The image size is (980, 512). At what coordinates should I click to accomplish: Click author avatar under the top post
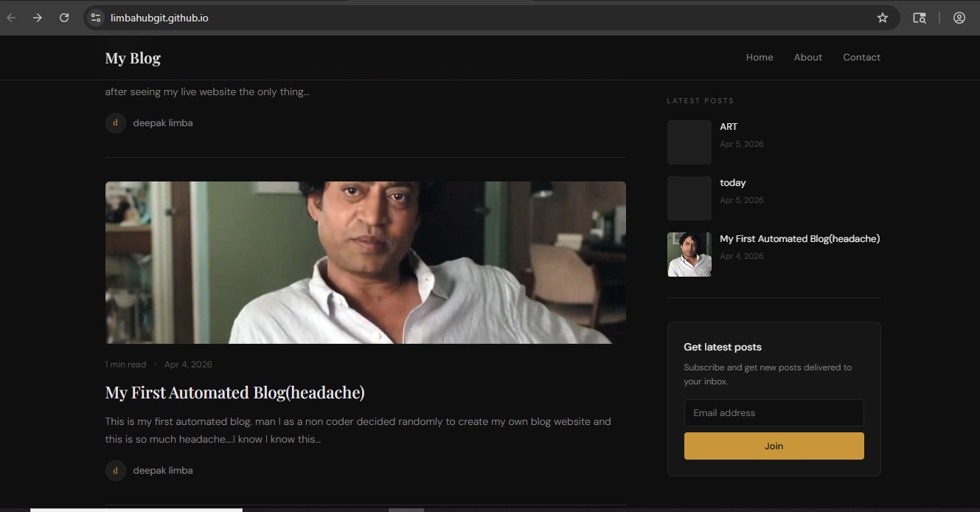(116, 123)
